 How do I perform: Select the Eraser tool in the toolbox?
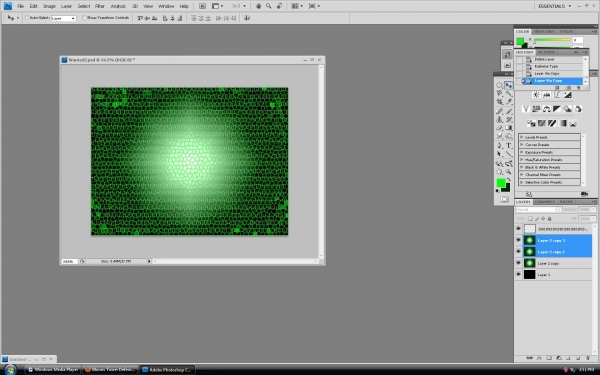499,128
